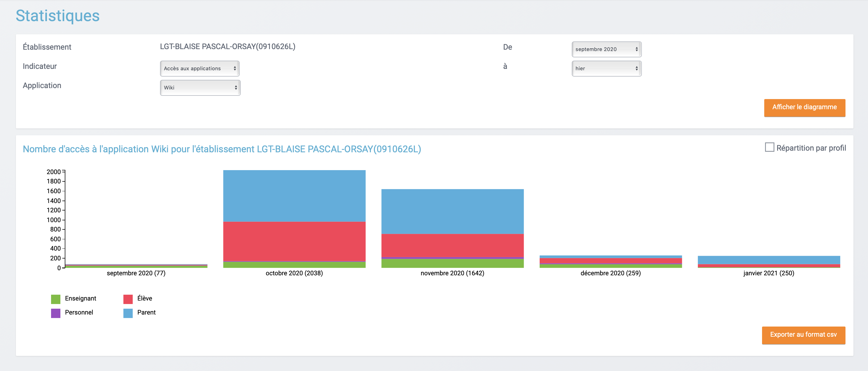Click the purple Personnel legend swatch
868x371 pixels.
click(x=56, y=313)
